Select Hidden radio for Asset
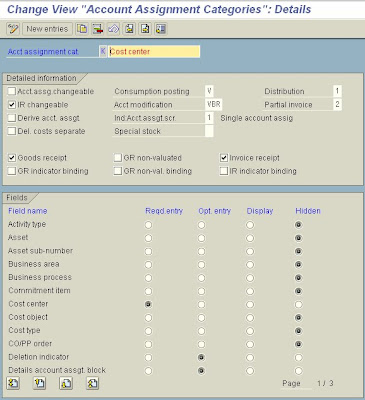This screenshot has height=400, width=365. coord(298,238)
